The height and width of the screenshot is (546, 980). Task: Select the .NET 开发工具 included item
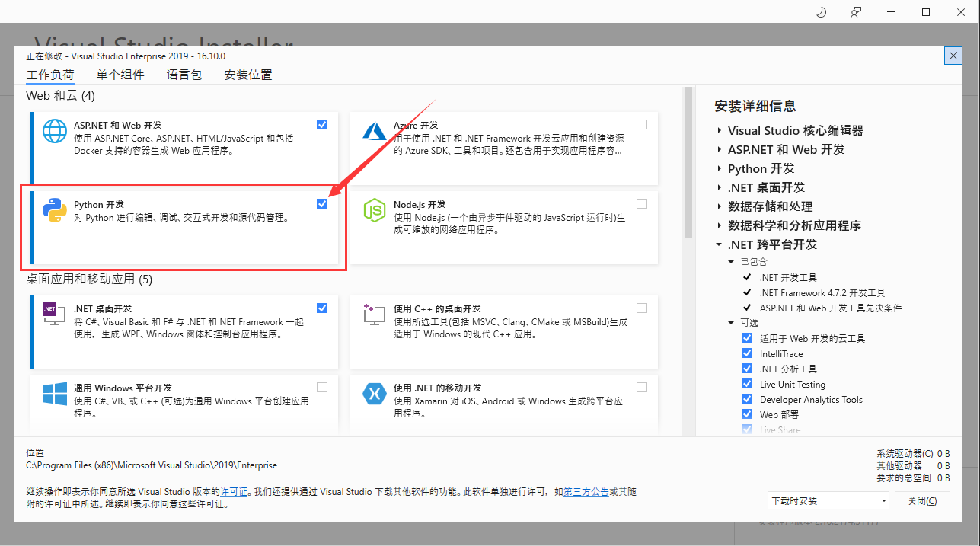pyautogui.click(x=788, y=278)
